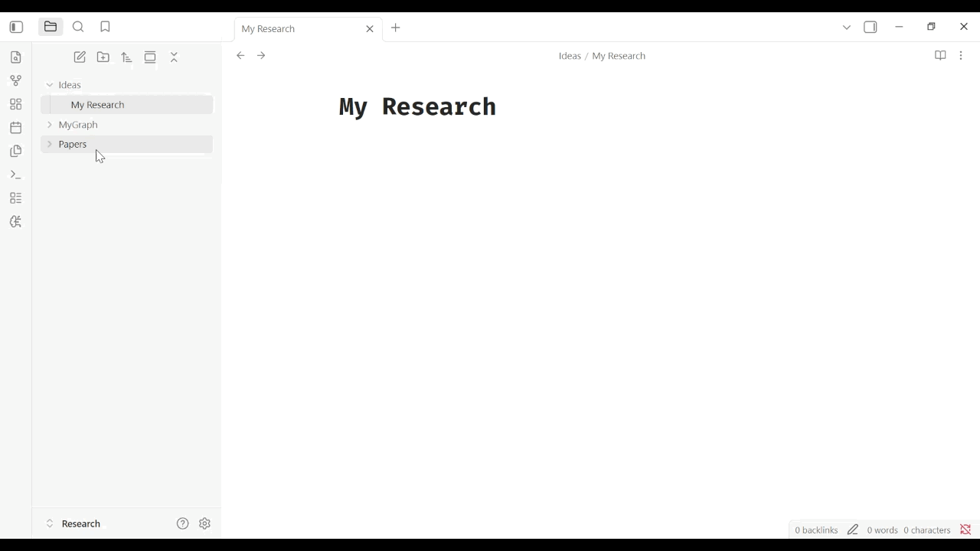Switch note to reading view
Viewport: 980px width, 551px height.
click(940, 56)
